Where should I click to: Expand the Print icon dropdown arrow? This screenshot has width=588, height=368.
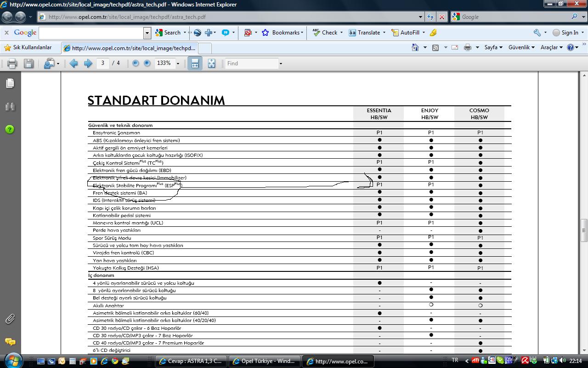pos(477,47)
